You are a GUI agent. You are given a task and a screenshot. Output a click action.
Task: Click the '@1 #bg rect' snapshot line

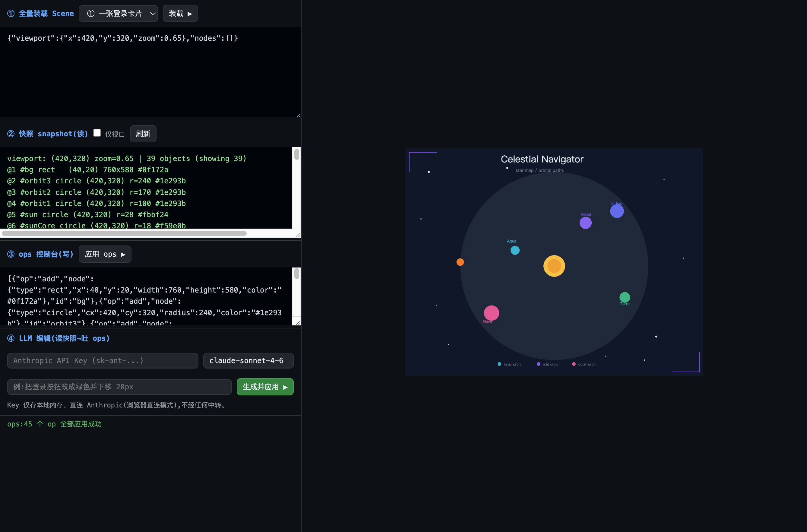click(88, 169)
